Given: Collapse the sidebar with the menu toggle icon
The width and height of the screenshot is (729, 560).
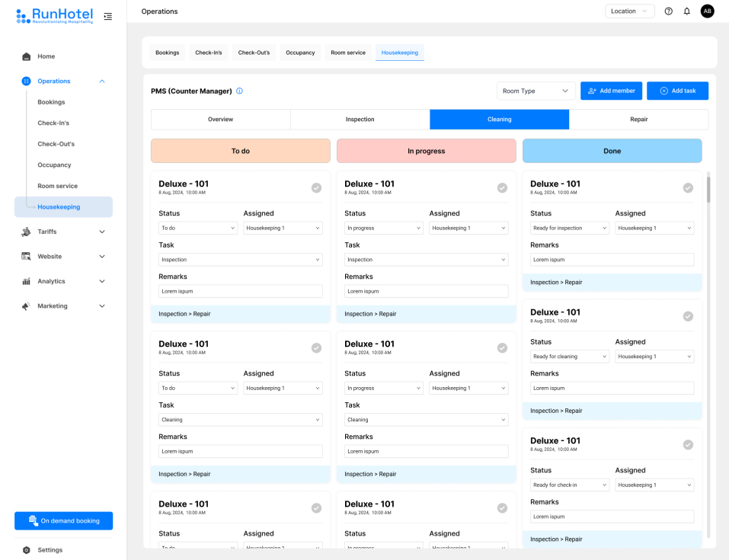Looking at the screenshot, I should click(108, 16).
